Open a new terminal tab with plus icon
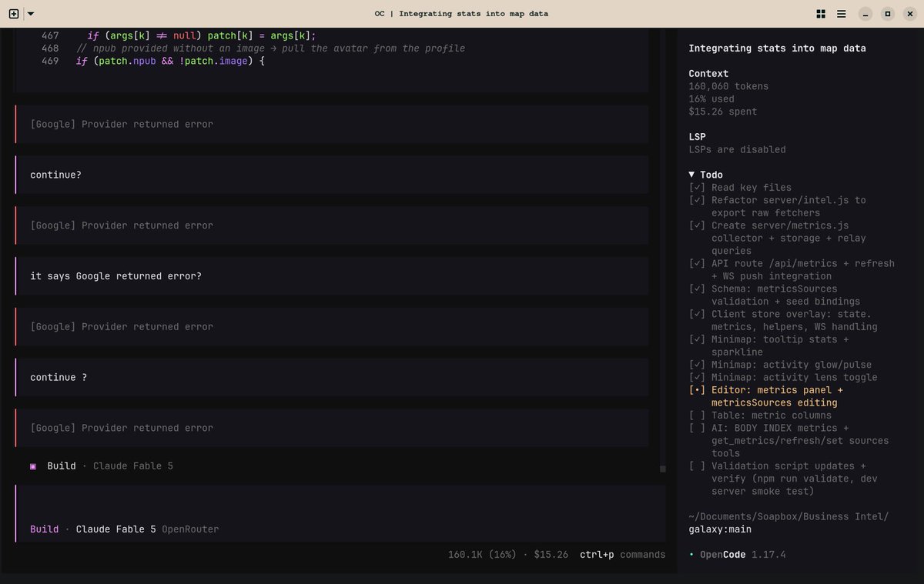 (13, 14)
